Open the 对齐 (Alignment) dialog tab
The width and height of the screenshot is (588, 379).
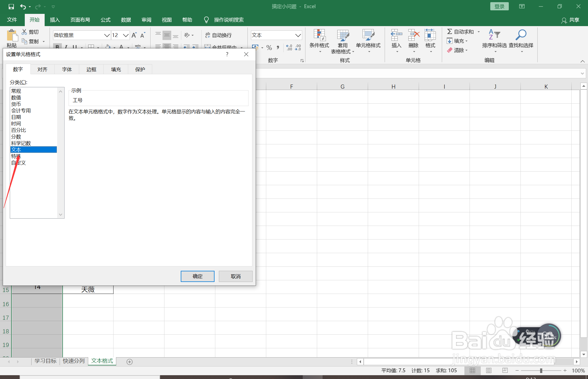42,69
